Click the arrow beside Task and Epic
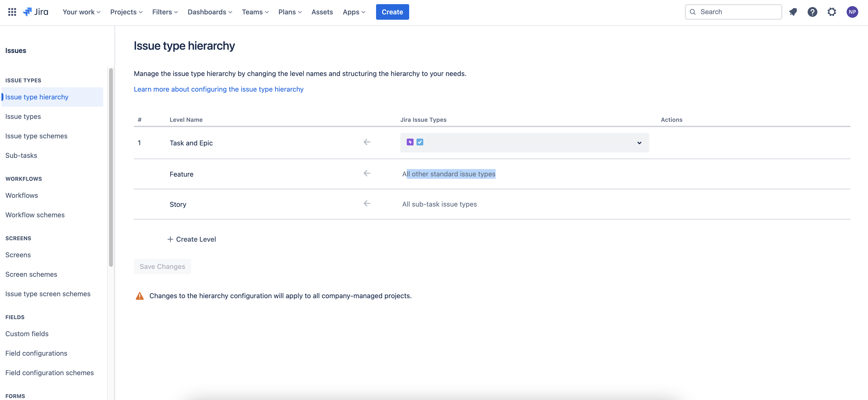The image size is (868, 400). (367, 142)
